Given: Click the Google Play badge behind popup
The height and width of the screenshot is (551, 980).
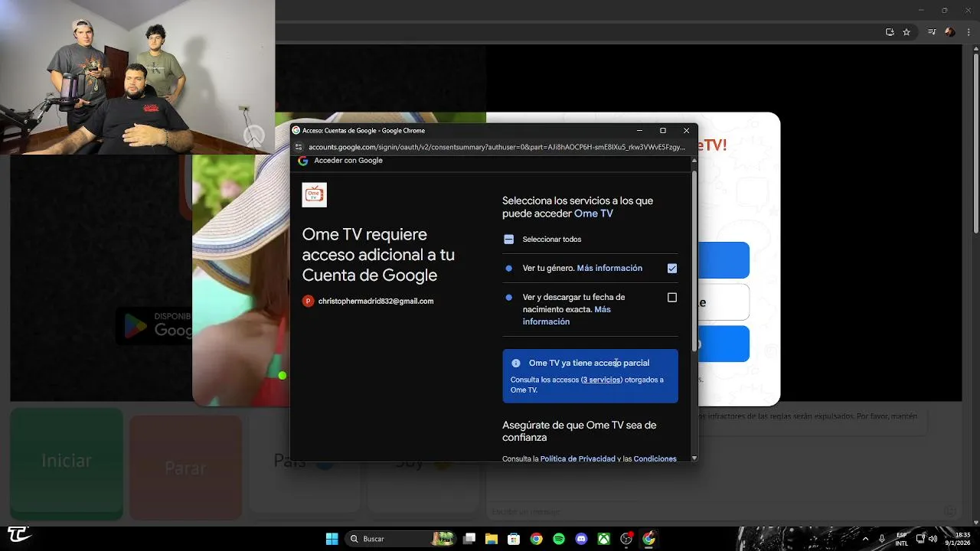Looking at the screenshot, I should tap(154, 325).
